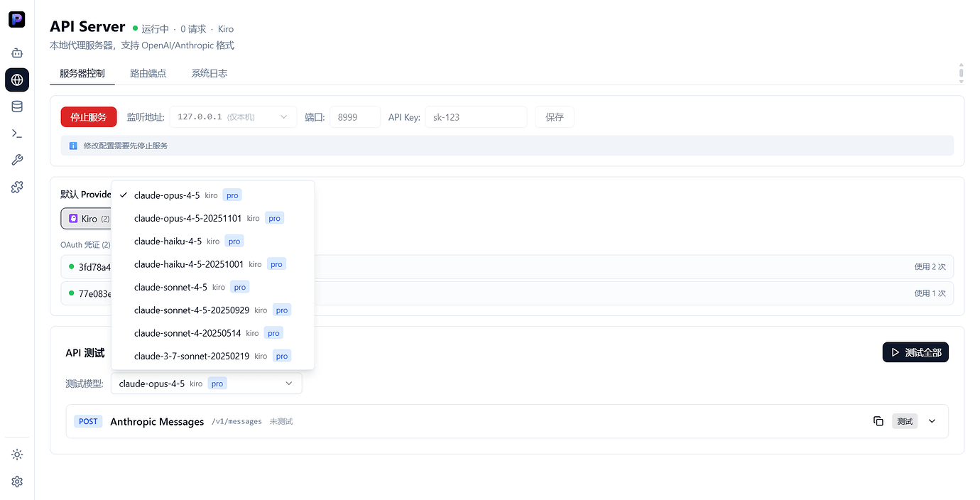Viewport: 980px width, 500px height.
Task: Choose claude-sonnet-4-5-20250929 from the list
Action: (x=212, y=310)
